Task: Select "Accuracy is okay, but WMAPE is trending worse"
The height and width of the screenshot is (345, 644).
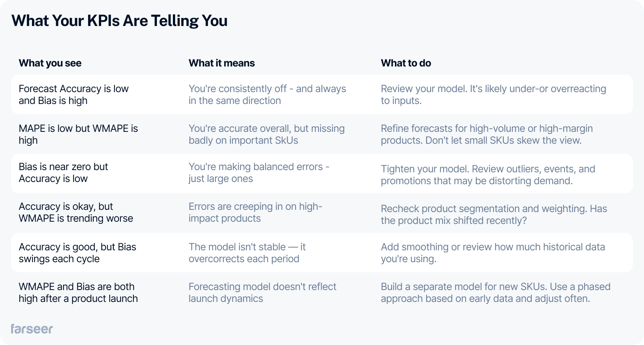Action: [x=76, y=212]
